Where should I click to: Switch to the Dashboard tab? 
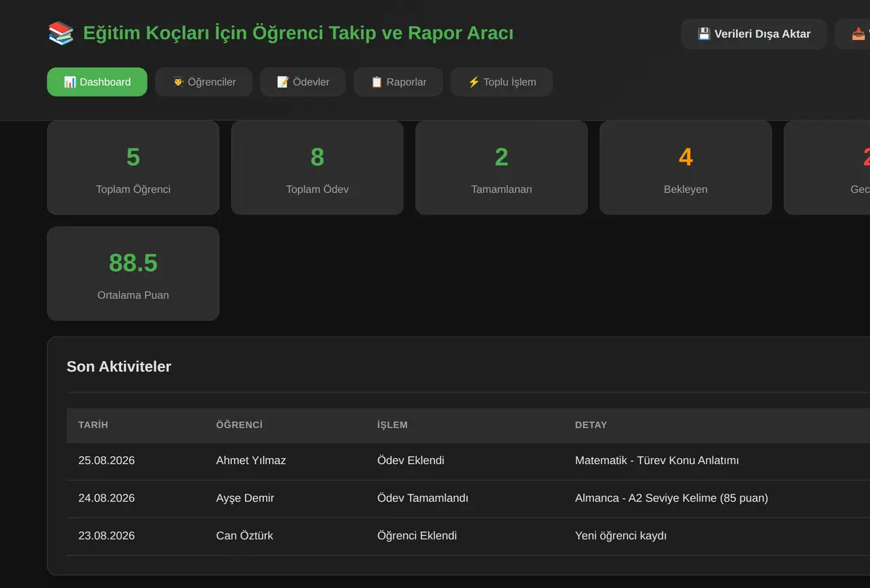(97, 82)
